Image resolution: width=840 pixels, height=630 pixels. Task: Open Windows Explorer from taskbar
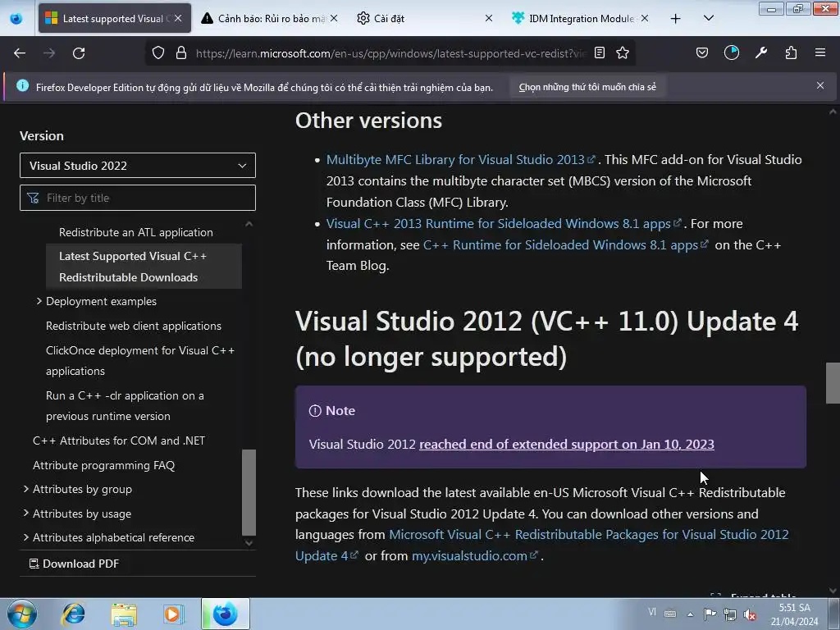coord(124,614)
